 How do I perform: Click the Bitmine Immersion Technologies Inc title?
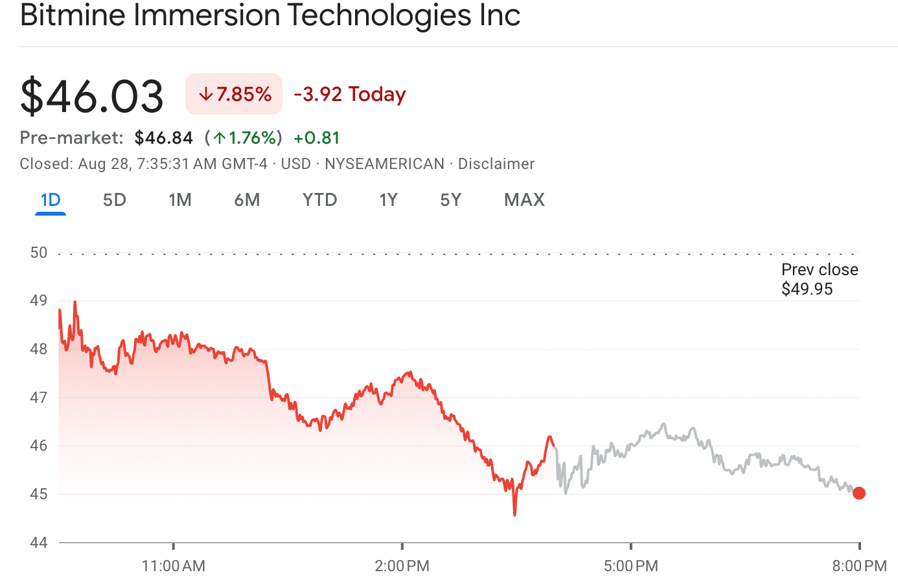click(x=270, y=16)
